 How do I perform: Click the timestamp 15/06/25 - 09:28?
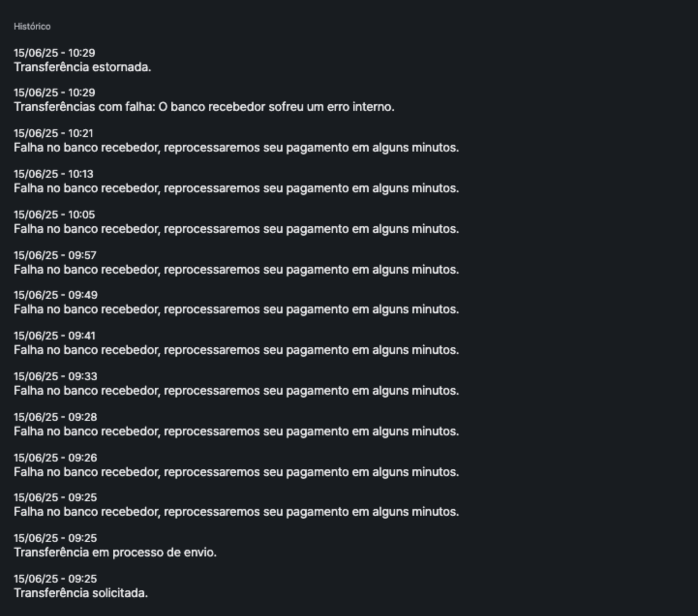[x=55, y=417]
